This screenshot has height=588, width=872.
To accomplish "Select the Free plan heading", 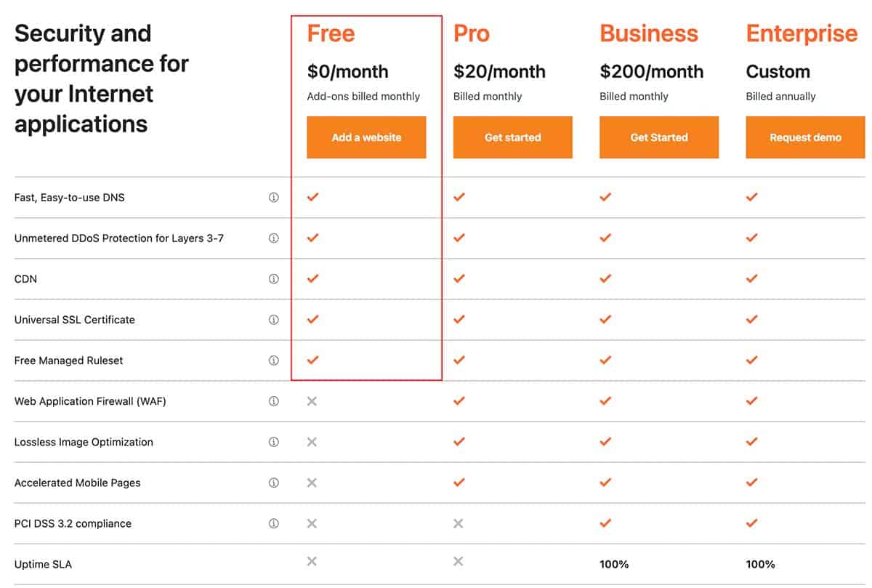I will pyautogui.click(x=331, y=33).
